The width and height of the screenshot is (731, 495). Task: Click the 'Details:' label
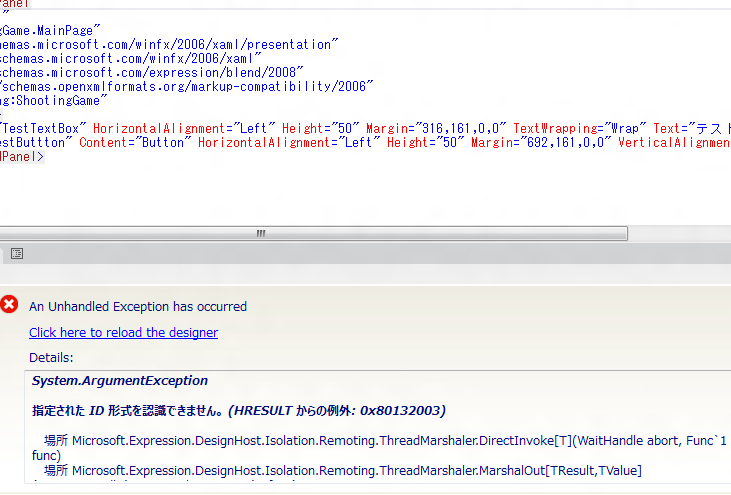[x=51, y=357]
